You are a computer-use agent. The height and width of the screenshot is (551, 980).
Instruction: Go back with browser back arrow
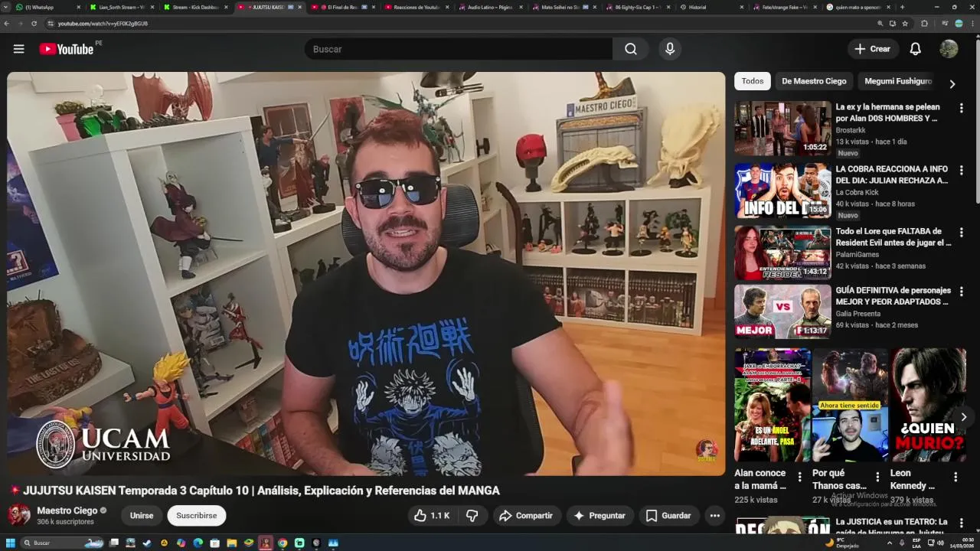click(7, 24)
